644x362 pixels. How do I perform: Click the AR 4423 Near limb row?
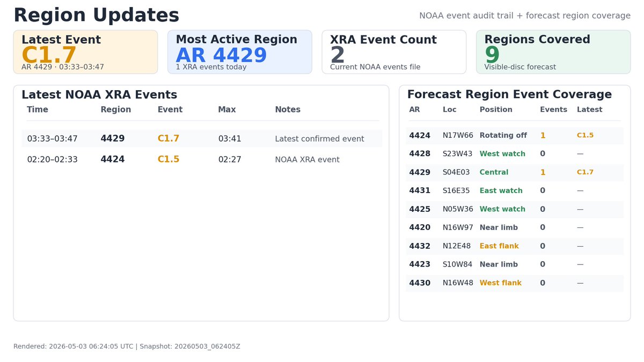click(x=515, y=264)
